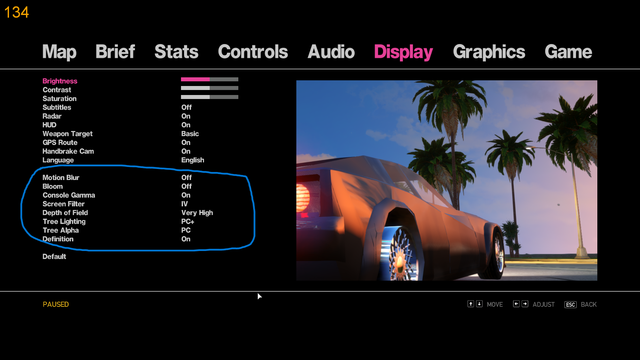Click the right arrow key icon
The width and height of the screenshot is (640, 360).
click(x=525, y=304)
